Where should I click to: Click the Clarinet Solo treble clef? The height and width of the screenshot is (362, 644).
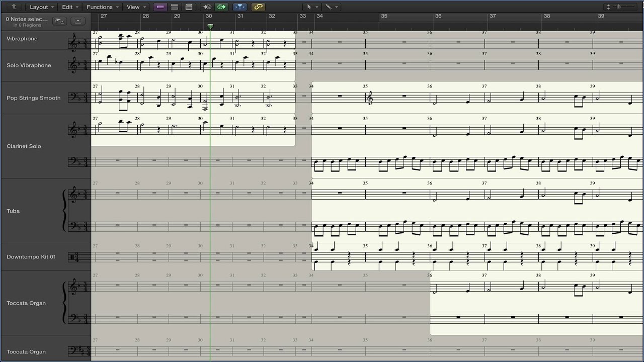tap(73, 129)
